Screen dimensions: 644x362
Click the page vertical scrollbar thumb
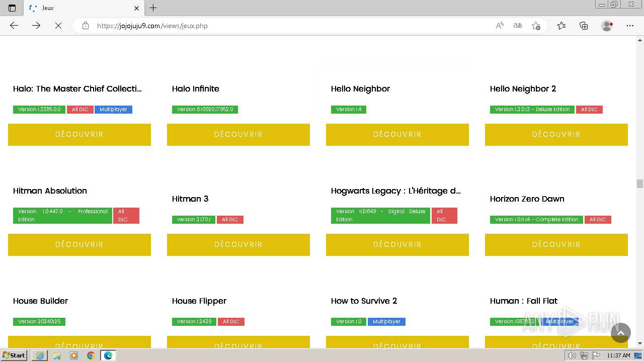click(x=640, y=184)
